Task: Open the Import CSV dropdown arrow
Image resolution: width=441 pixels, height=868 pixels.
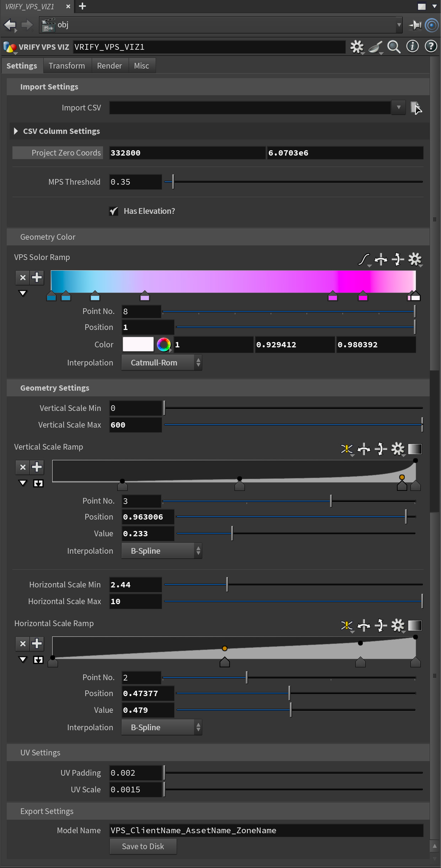Action: 398,107
